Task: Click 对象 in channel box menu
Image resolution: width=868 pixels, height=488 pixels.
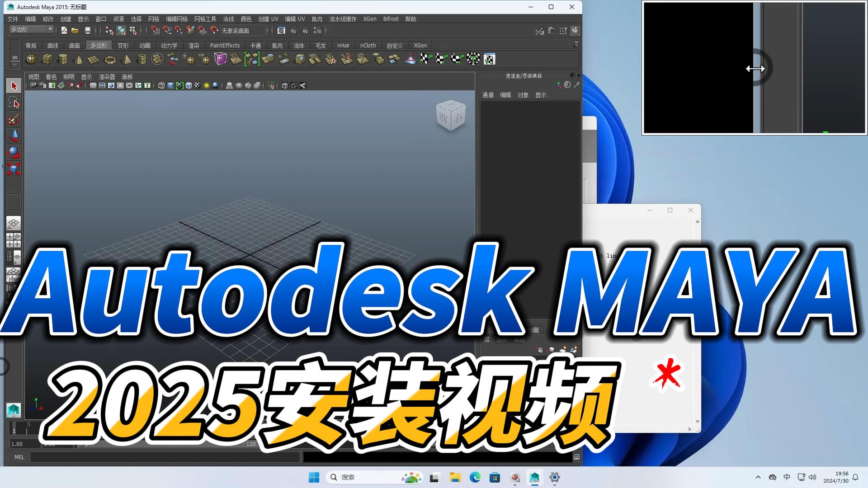Action: click(523, 95)
